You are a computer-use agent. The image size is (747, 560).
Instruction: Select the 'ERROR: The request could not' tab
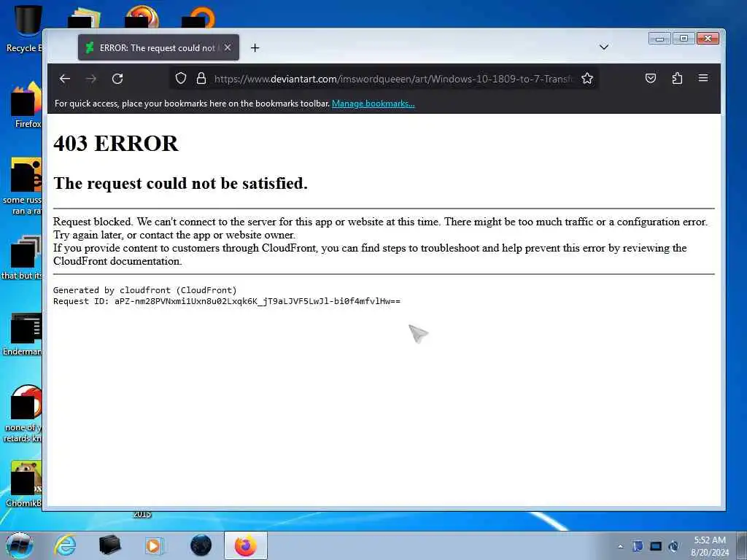pos(158,47)
